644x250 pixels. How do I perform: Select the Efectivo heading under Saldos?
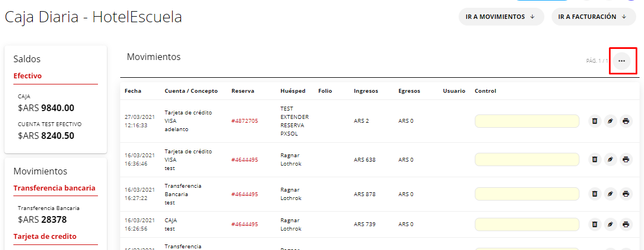click(x=28, y=76)
